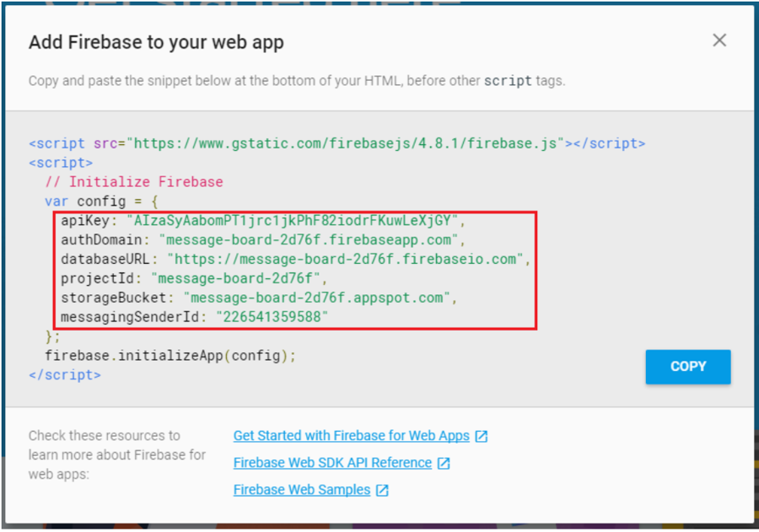This screenshot has width=759, height=532.
Task: Click the firebase.initializeApp(config) line
Action: [170, 355]
